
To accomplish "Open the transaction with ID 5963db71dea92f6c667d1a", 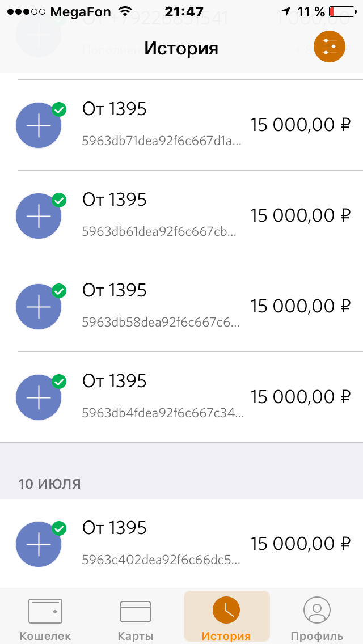I will pos(162,141).
